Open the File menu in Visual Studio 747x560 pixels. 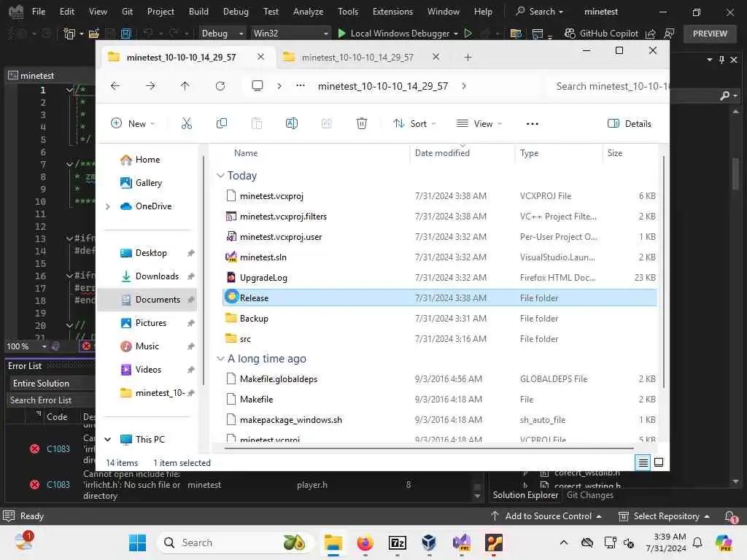click(x=39, y=12)
